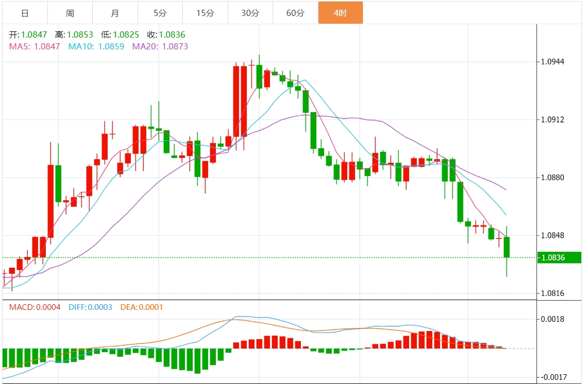Image resolution: width=588 pixels, height=384 pixels.
Task: Click the MACD value label
Action: pyautogui.click(x=35, y=307)
